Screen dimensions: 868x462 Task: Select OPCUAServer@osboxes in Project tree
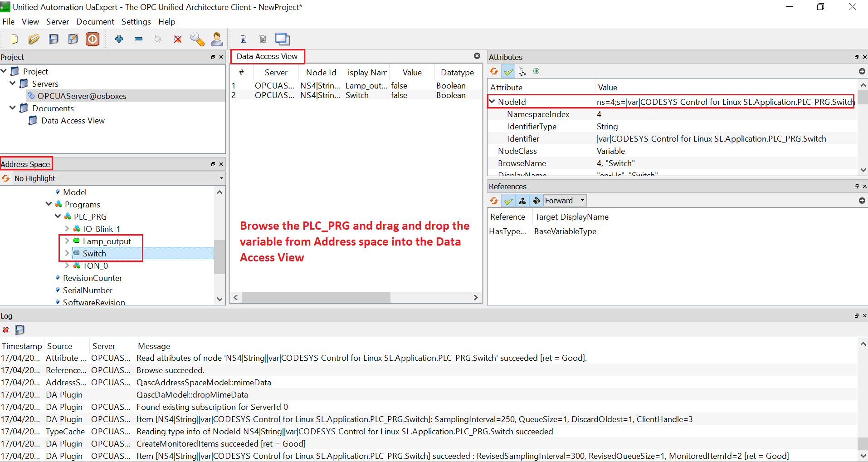[x=82, y=96]
